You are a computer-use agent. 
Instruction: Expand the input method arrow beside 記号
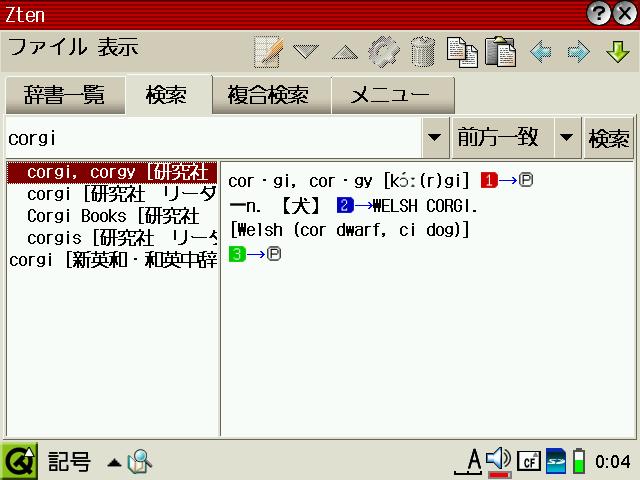114,462
